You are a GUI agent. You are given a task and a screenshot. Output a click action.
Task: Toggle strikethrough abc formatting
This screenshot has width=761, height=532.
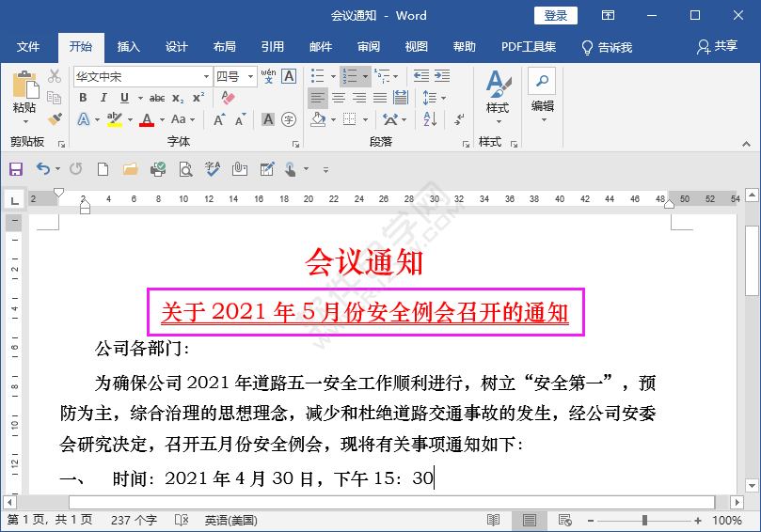[x=157, y=98]
